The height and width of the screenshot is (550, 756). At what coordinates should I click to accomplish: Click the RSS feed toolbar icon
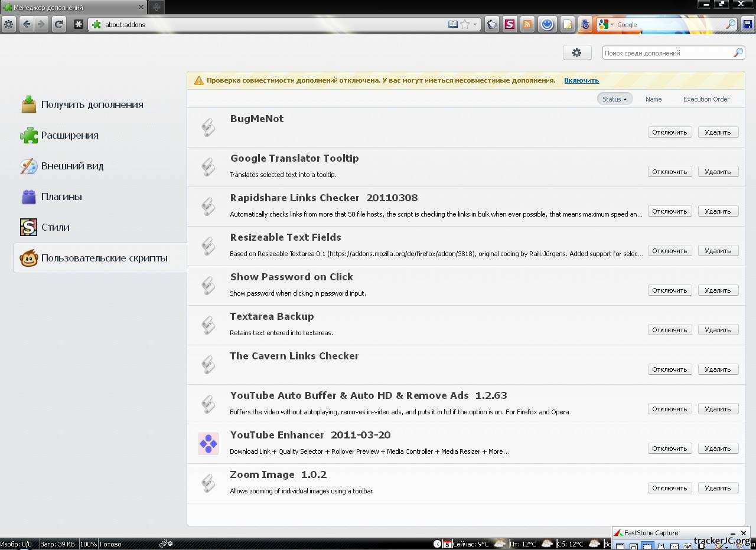(x=527, y=24)
